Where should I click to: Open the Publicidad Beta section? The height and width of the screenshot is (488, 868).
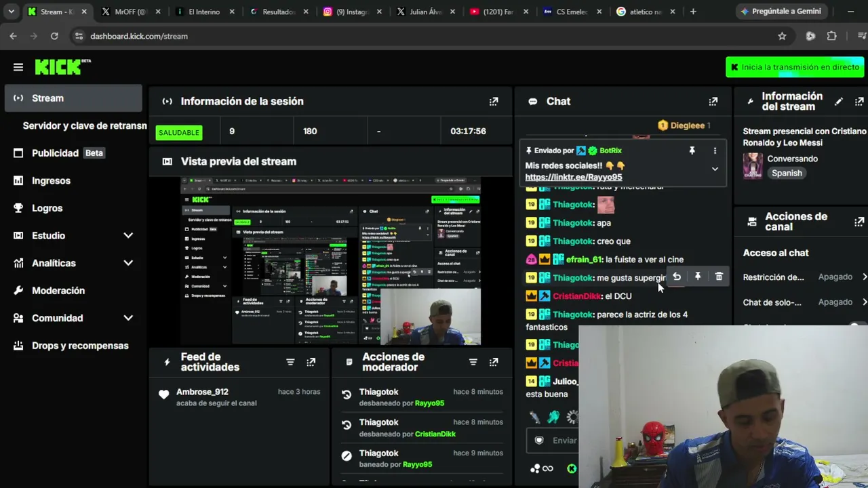tap(73, 153)
